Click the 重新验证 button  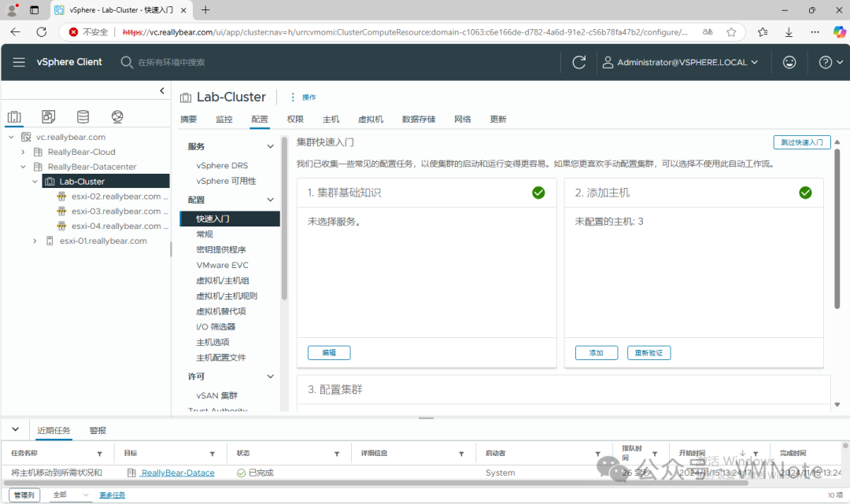(649, 352)
